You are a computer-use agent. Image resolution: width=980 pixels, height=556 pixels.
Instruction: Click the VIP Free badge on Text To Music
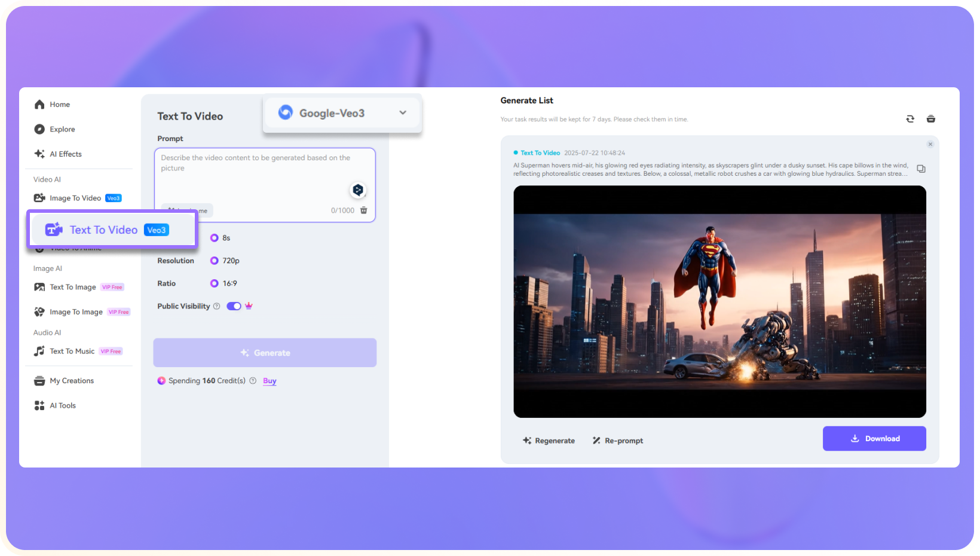pyautogui.click(x=111, y=351)
